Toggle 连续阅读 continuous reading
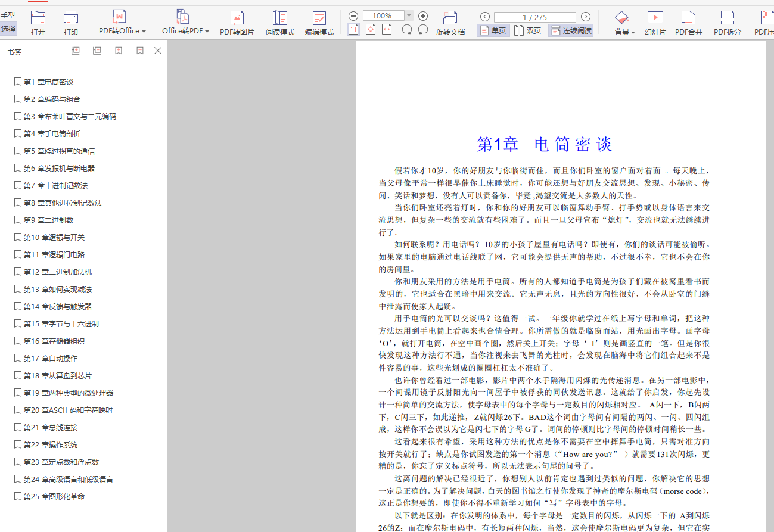Screen dimensions: 774x532 pyautogui.click(x=571, y=30)
